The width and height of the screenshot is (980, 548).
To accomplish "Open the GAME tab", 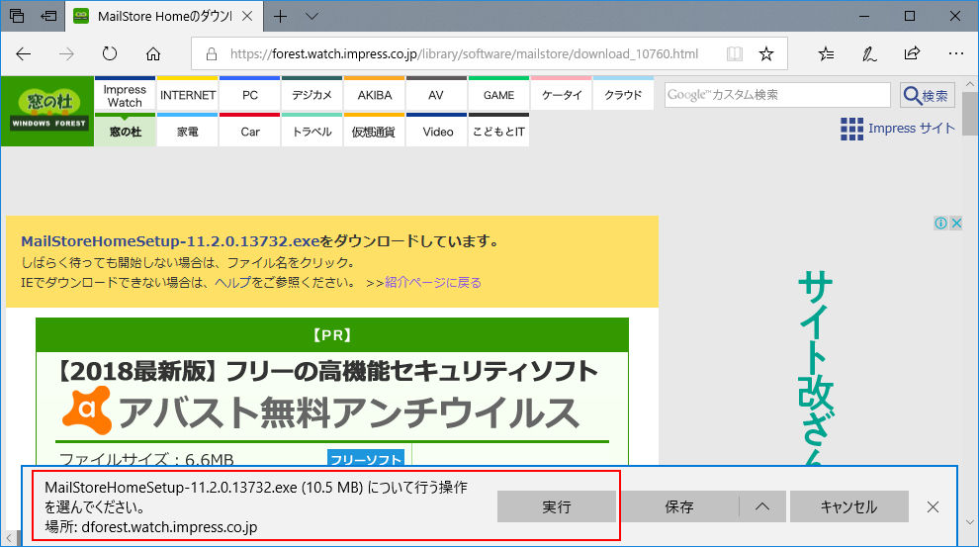I will click(498, 94).
